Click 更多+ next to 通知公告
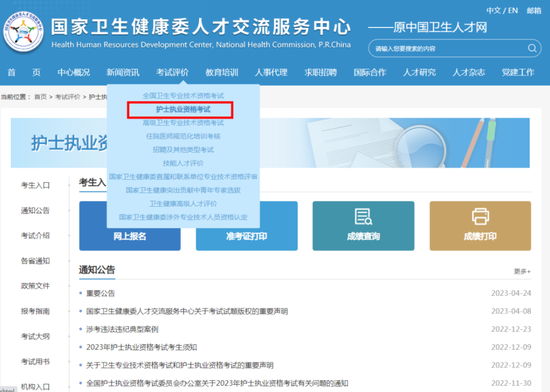 coord(522,272)
